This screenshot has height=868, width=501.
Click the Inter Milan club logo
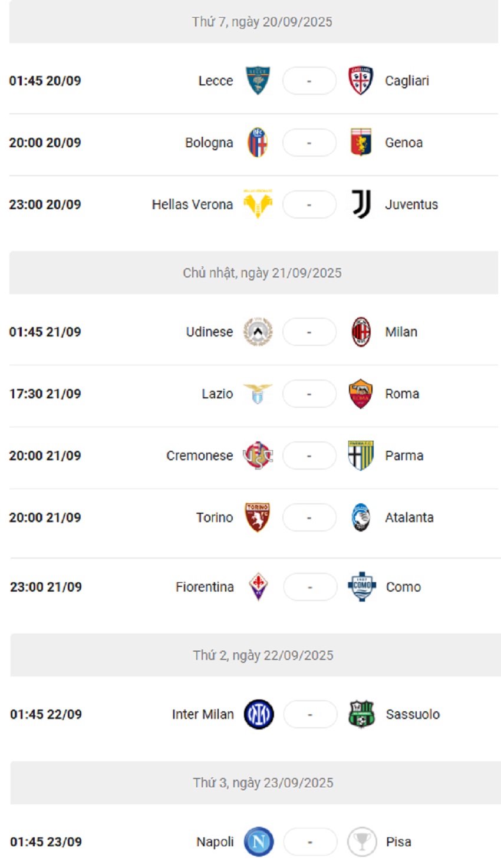(257, 714)
